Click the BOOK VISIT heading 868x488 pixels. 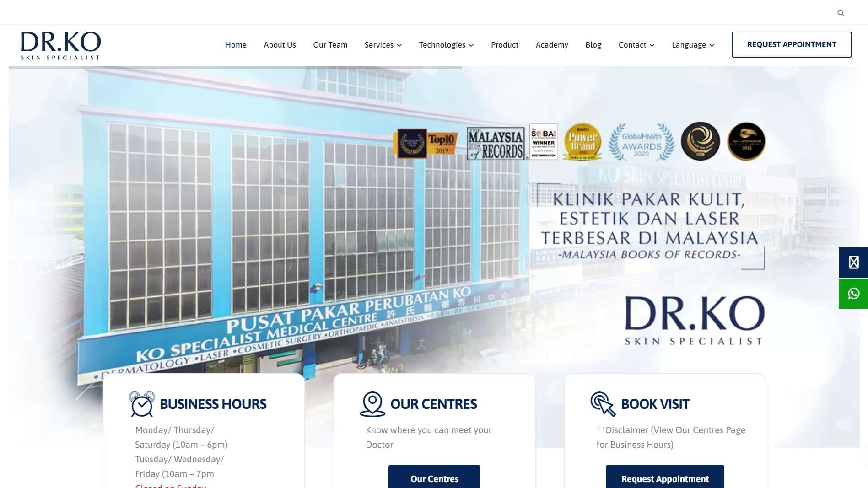pyautogui.click(x=655, y=404)
